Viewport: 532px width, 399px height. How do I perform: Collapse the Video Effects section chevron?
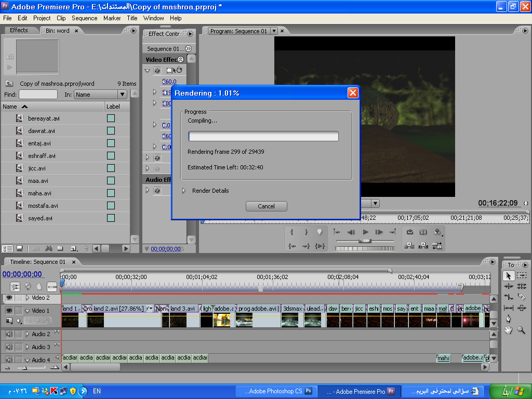click(x=181, y=60)
